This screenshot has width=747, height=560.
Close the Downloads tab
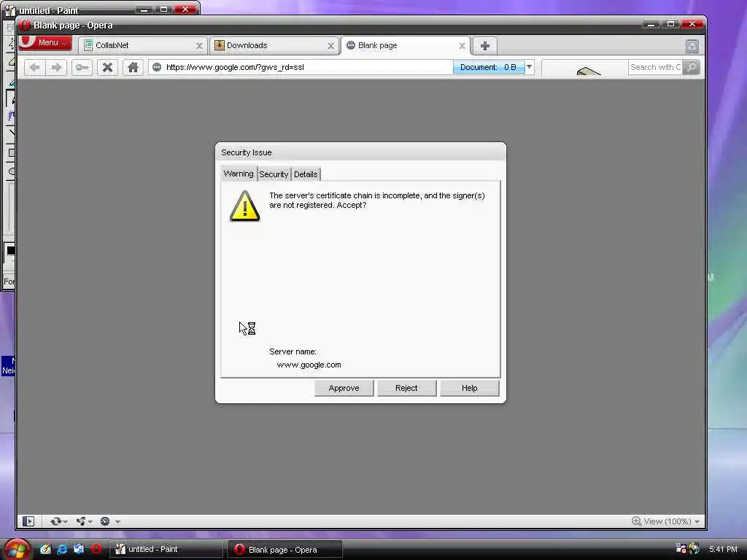(330, 46)
